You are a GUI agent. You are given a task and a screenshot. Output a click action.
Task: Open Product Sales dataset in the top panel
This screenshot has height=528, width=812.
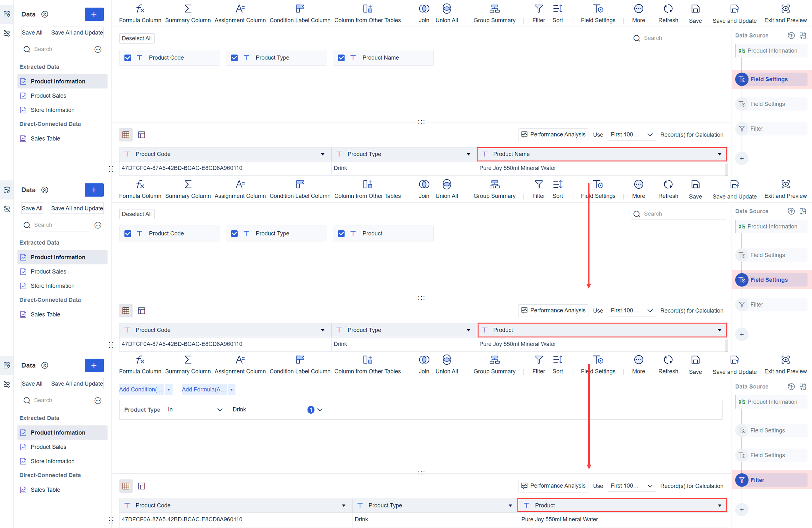[x=48, y=96]
